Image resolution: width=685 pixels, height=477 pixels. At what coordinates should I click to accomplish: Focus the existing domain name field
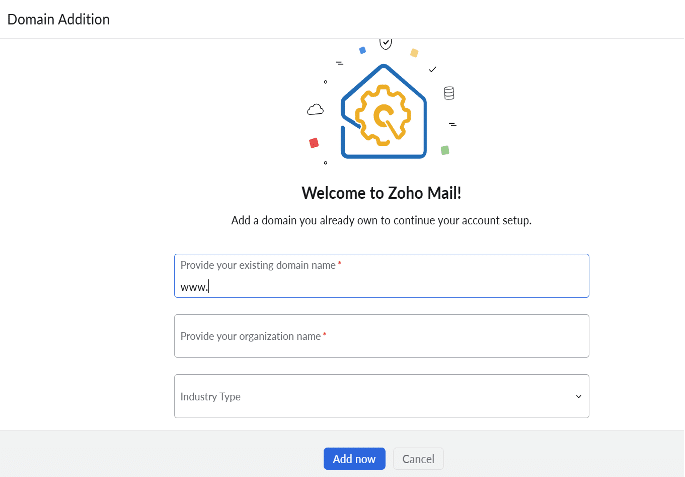click(x=381, y=276)
